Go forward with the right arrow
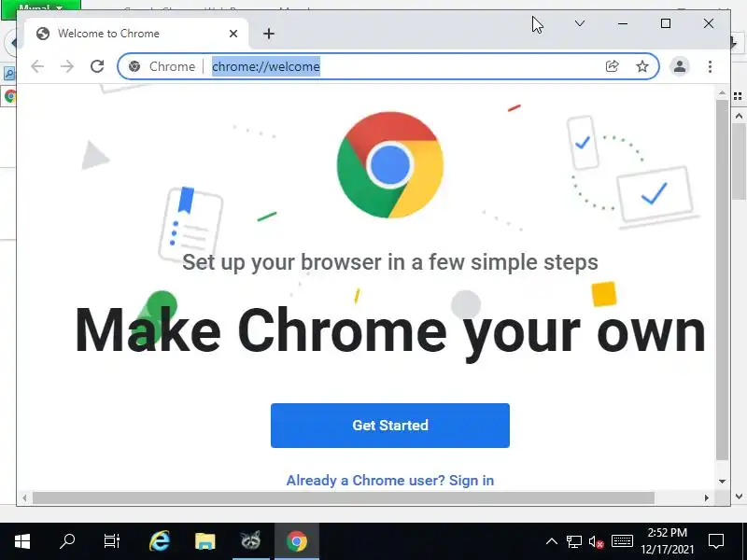747x560 pixels. pyautogui.click(x=67, y=66)
